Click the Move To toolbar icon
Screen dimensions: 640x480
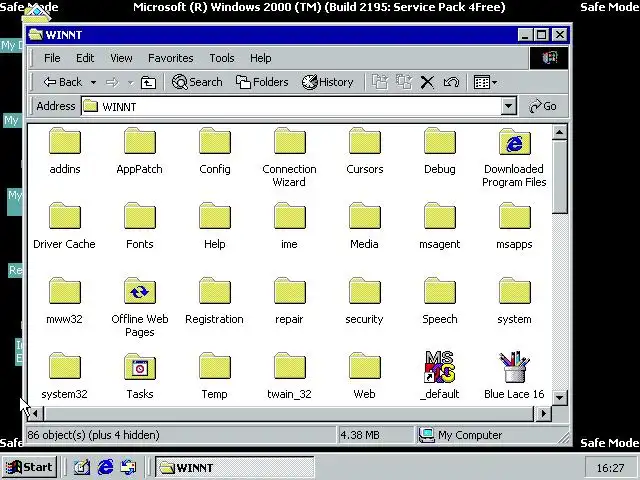coord(380,82)
